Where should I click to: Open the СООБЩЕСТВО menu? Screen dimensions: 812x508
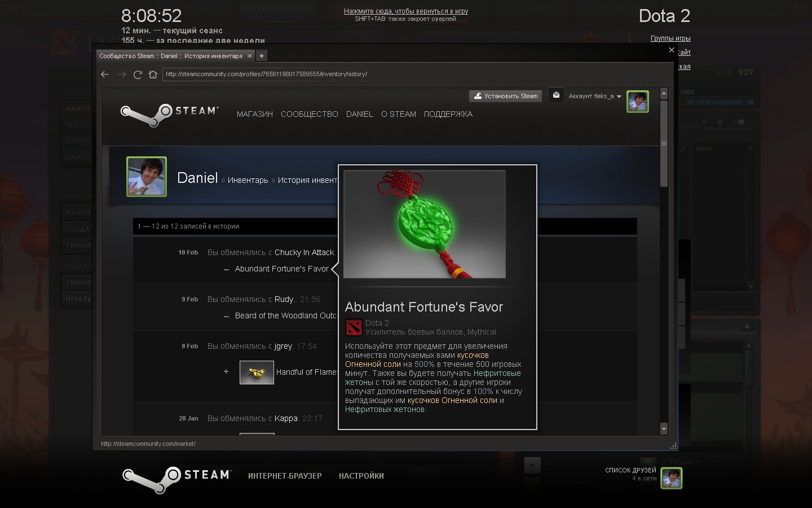point(310,114)
